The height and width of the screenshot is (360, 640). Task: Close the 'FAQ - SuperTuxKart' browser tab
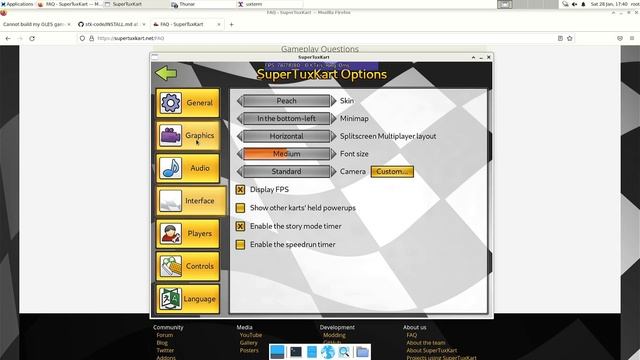219,24
